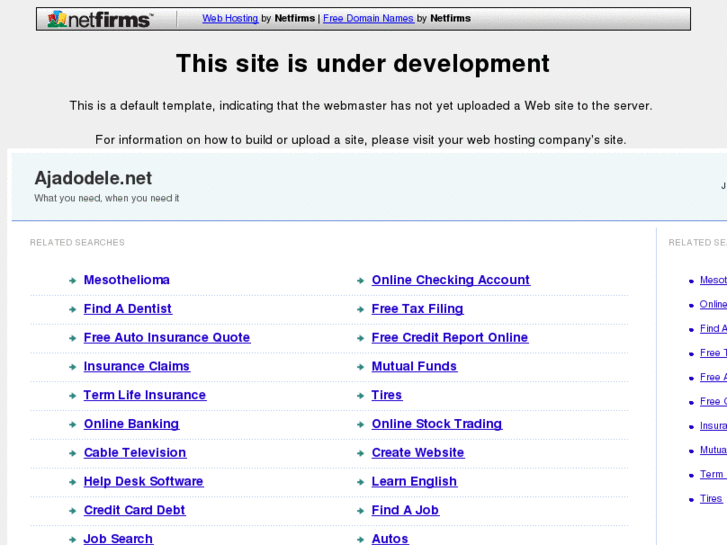Click arrow icon beside Online Stock Trading
This screenshot has width=727, height=545.
(x=360, y=424)
